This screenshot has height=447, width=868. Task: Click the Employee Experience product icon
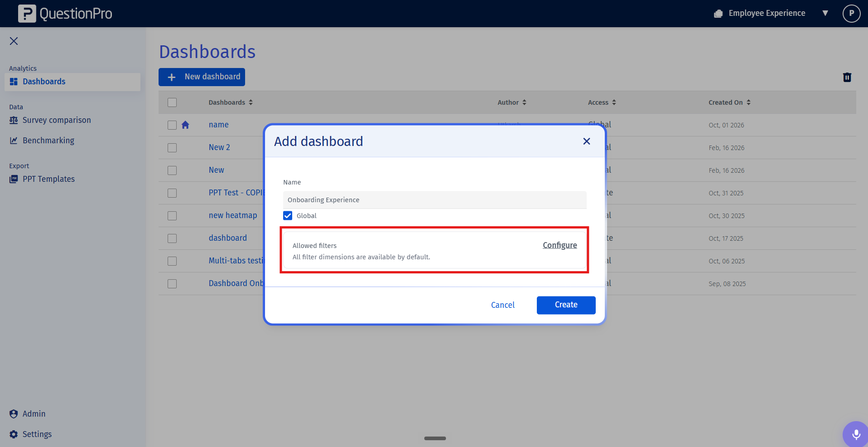point(718,14)
